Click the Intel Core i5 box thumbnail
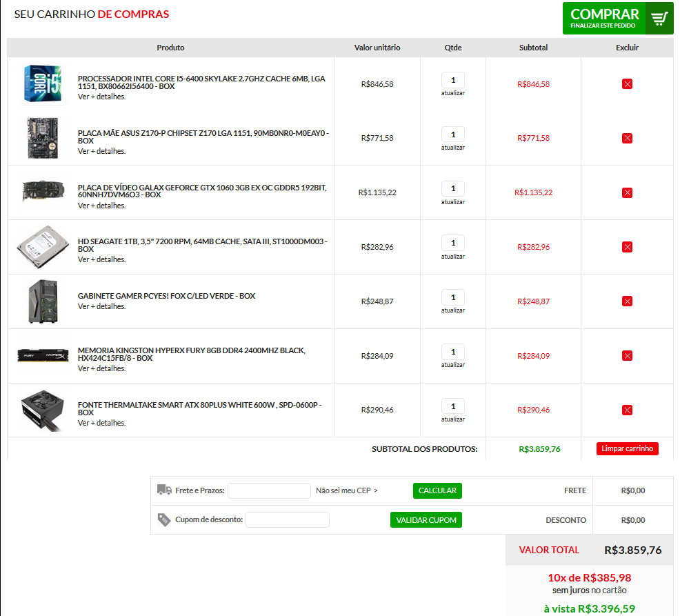Viewport: 680px width, 616px height. click(x=43, y=83)
